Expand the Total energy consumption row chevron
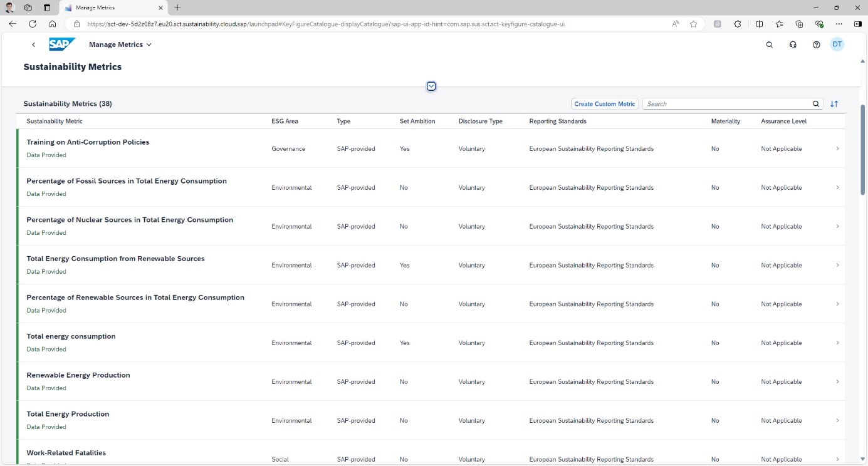This screenshot has width=868, height=466. (x=837, y=343)
